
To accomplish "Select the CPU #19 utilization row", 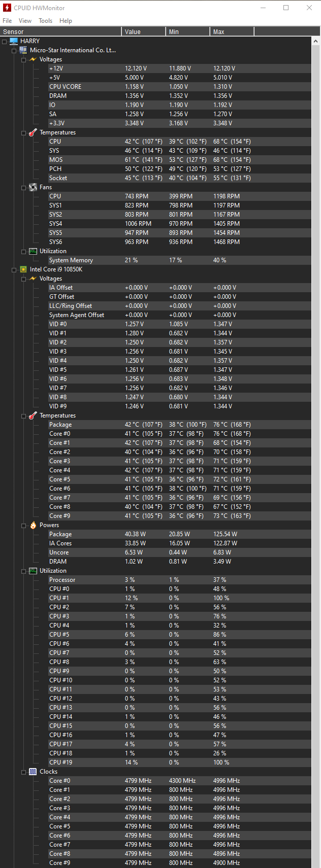I will [x=180, y=762].
